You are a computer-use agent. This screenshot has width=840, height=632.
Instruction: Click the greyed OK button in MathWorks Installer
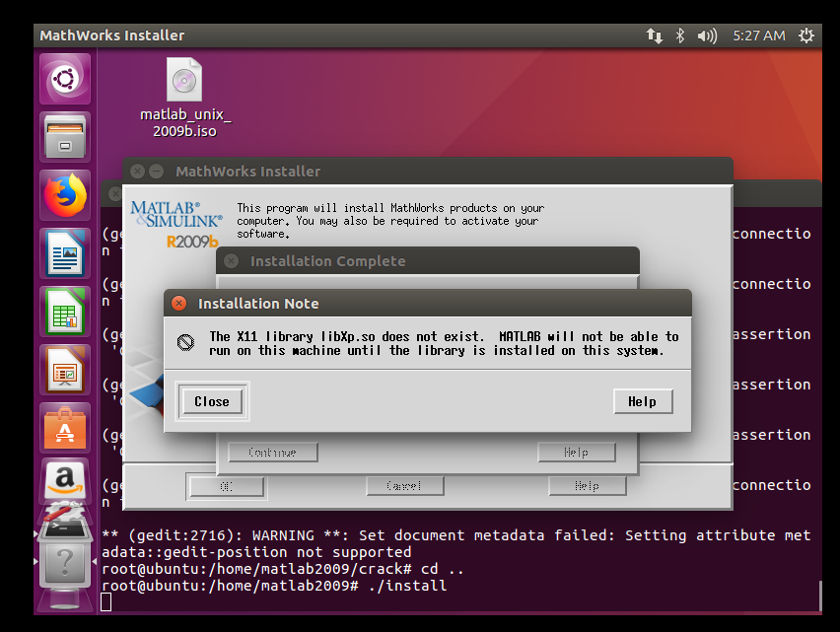[x=227, y=487]
